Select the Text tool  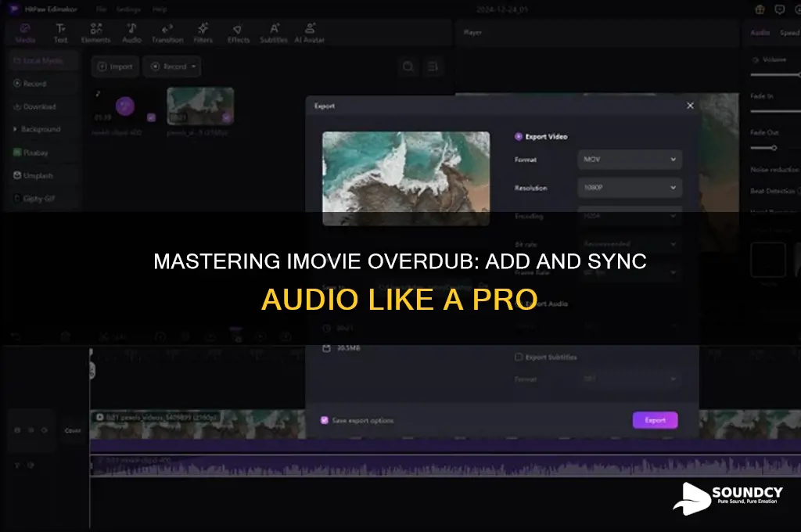pyautogui.click(x=60, y=33)
